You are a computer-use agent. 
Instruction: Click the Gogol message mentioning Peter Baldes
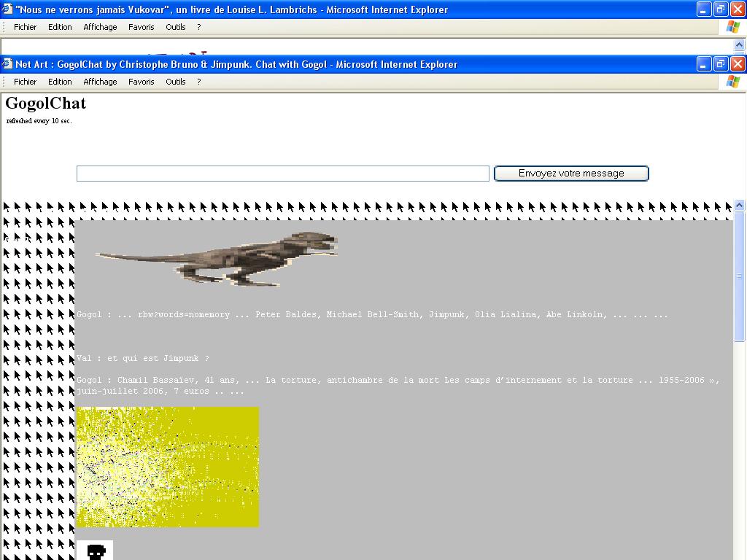[x=372, y=315]
